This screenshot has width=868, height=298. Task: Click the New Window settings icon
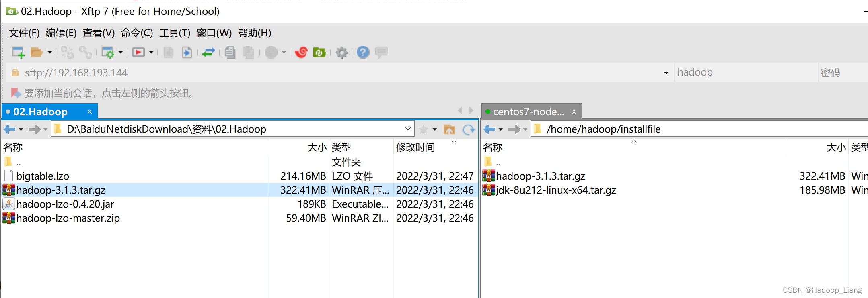coord(108,52)
